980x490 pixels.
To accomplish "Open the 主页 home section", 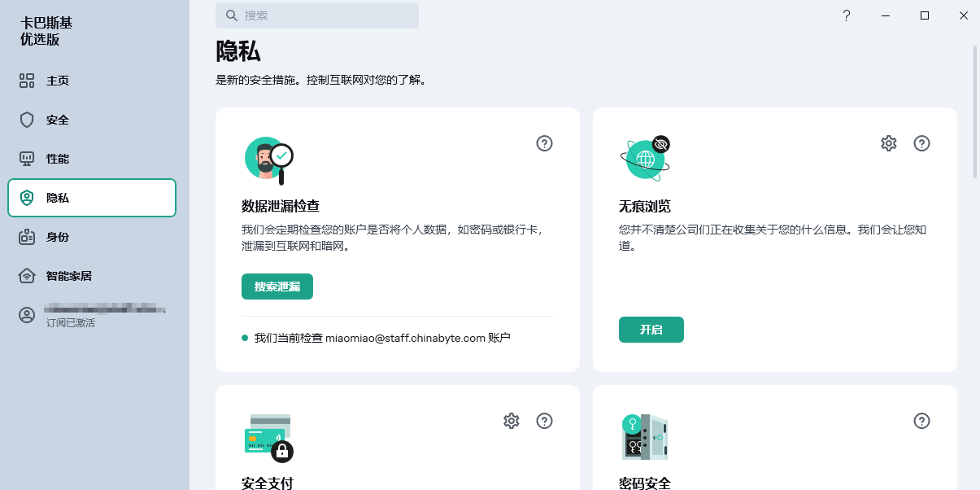I will coord(91,81).
